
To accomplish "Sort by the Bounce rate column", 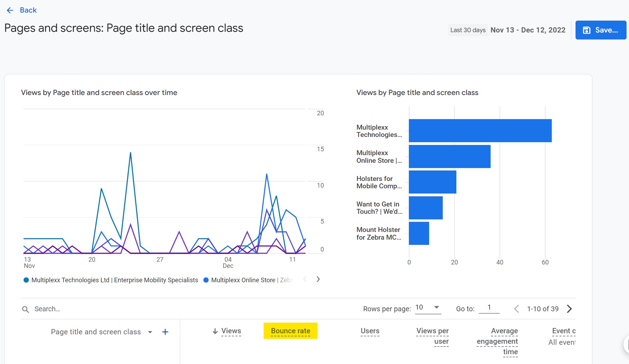I will (290, 331).
